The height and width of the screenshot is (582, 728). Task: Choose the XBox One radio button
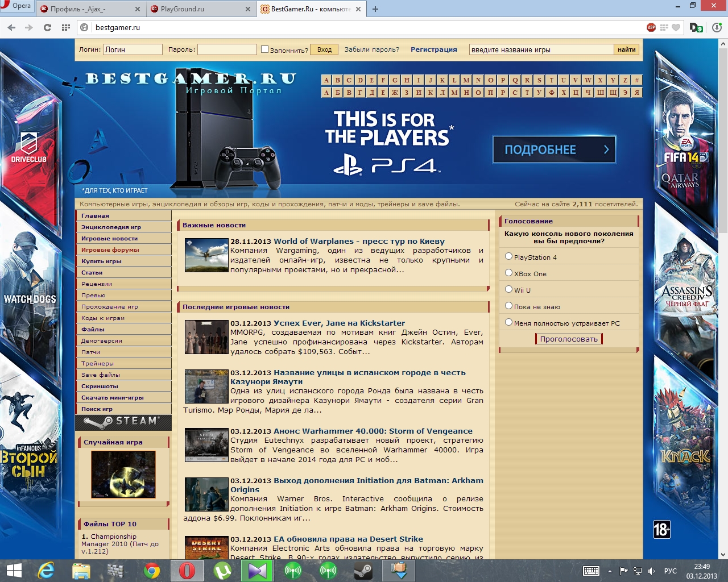(509, 273)
